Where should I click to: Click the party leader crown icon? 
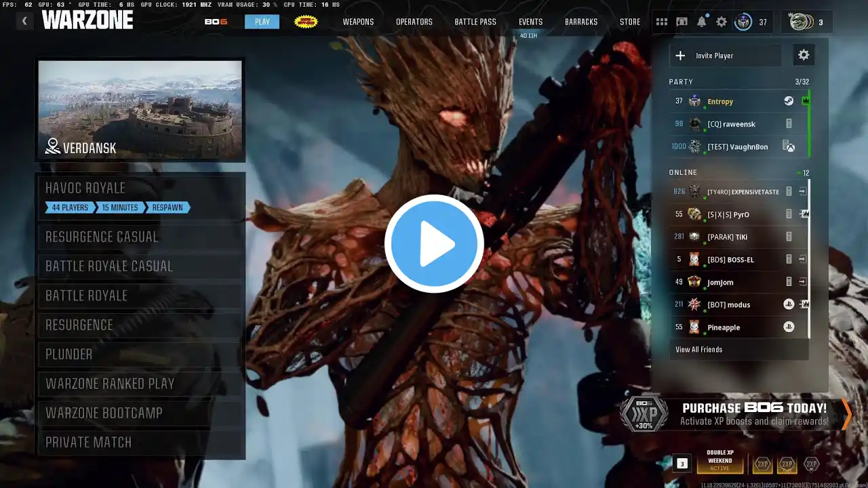point(806,101)
